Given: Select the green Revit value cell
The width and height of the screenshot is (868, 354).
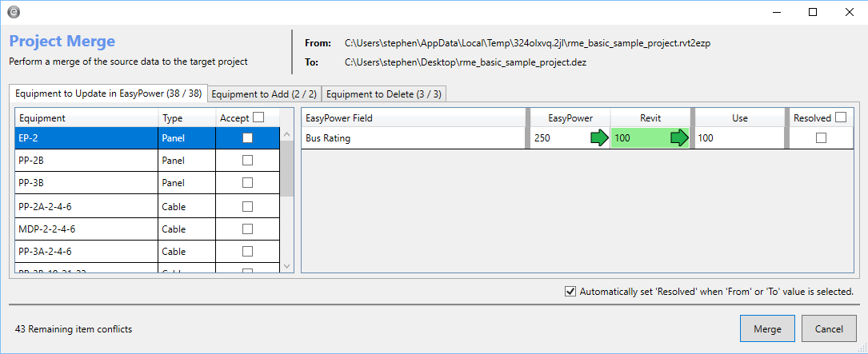Looking at the screenshot, I should pyautogui.click(x=638, y=138).
